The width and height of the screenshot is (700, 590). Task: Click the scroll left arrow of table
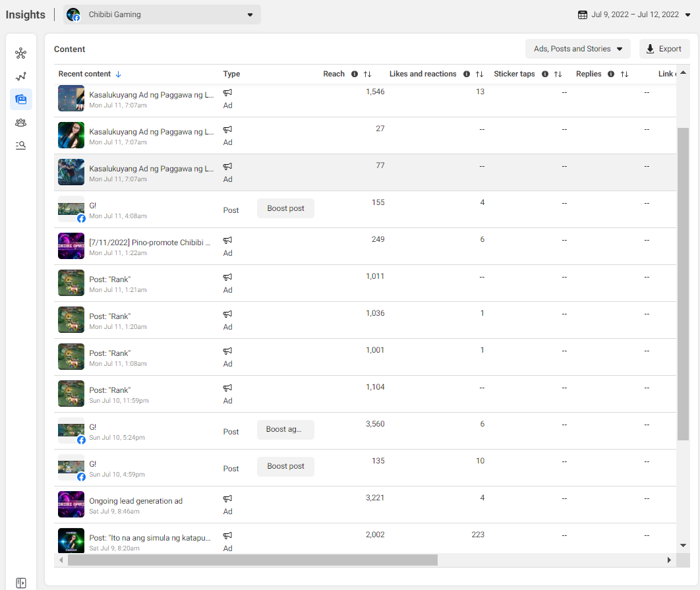[61, 560]
